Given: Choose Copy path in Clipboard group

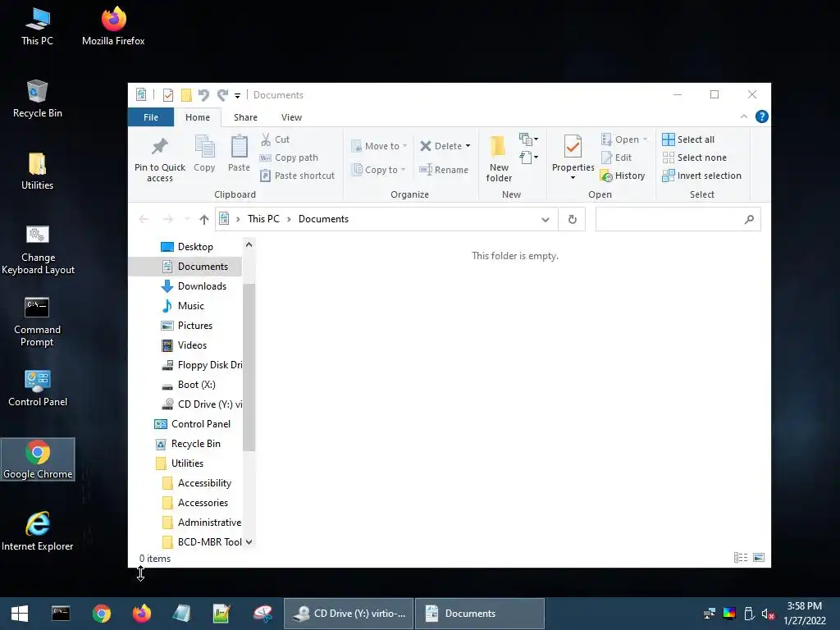Looking at the screenshot, I should (x=290, y=157).
